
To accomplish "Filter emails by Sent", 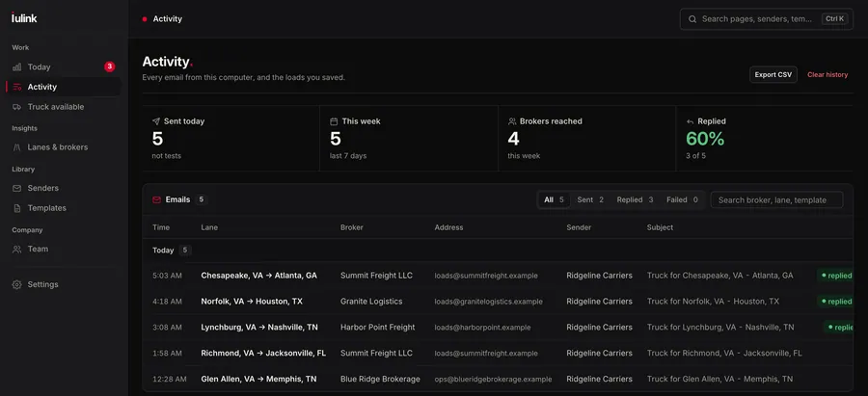I will click(590, 199).
